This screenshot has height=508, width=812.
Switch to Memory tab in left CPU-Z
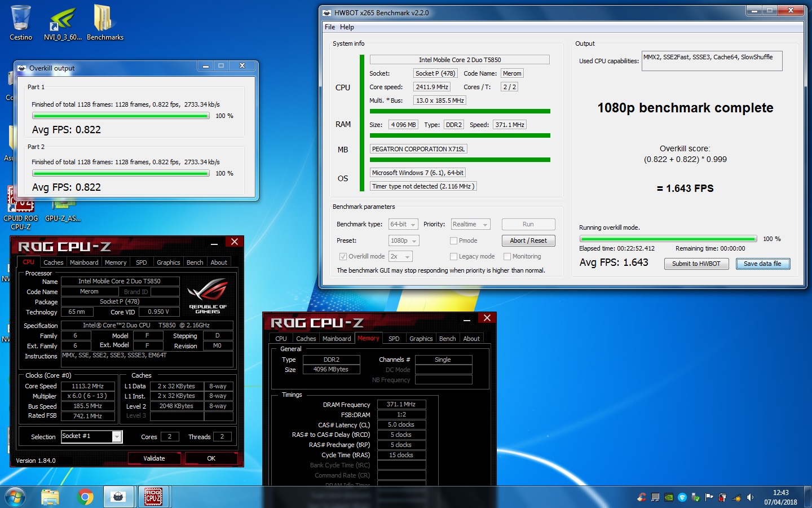116,262
